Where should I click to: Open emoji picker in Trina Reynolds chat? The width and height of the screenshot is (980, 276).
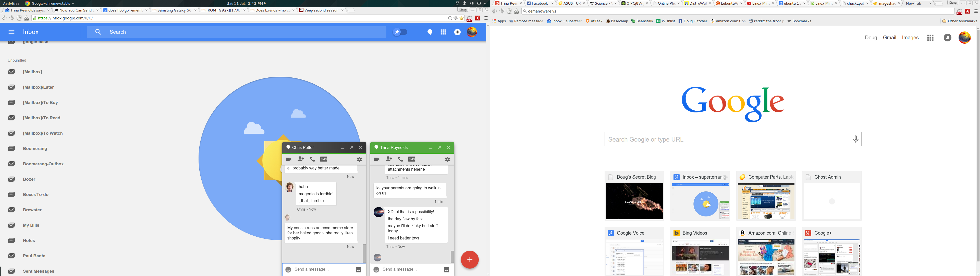pyautogui.click(x=376, y=270)
